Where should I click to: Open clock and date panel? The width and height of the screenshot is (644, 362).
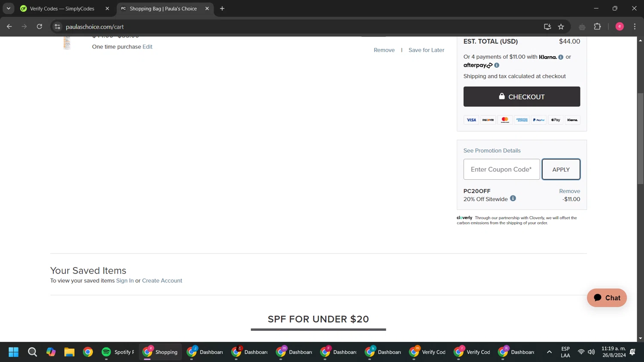[614, 352]
